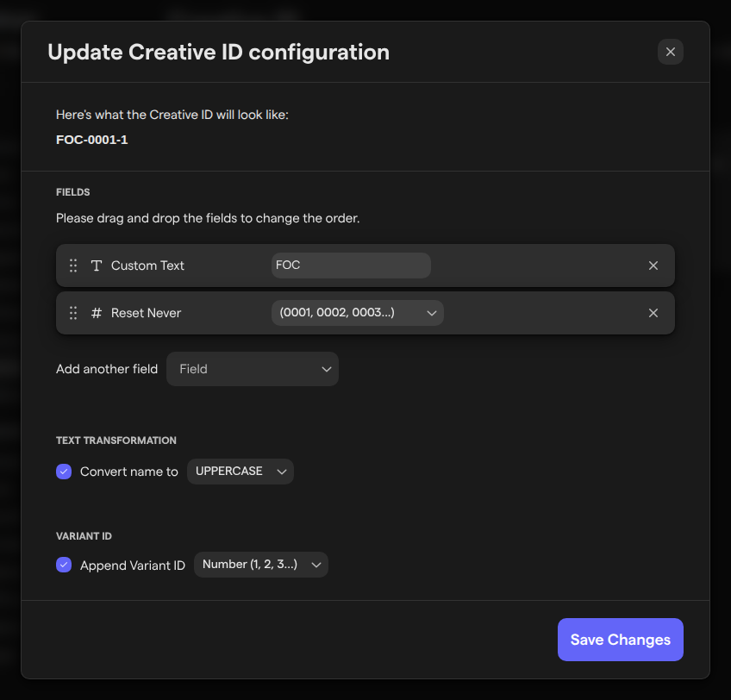Click the Save Changes button
Image resolution: width=731 pixels, height=700 pixels.
(620, 640)
